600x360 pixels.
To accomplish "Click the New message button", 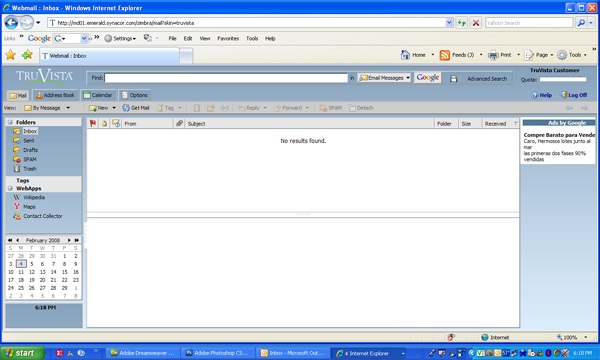I will tap(98, 108).
